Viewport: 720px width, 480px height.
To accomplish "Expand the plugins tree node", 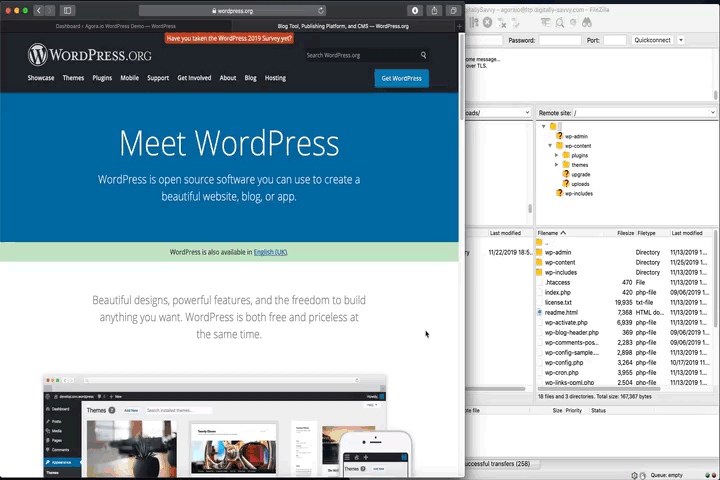I will tap(557, 155).
